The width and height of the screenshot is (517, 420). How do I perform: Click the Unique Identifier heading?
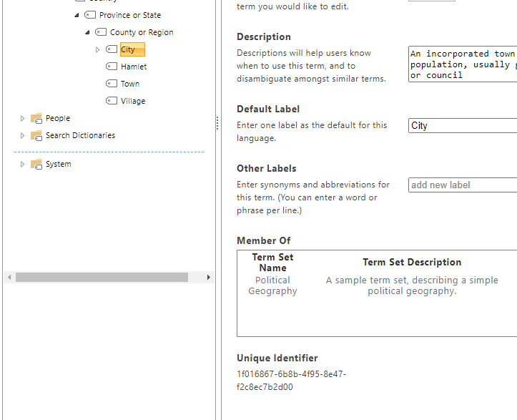(277, 358)
